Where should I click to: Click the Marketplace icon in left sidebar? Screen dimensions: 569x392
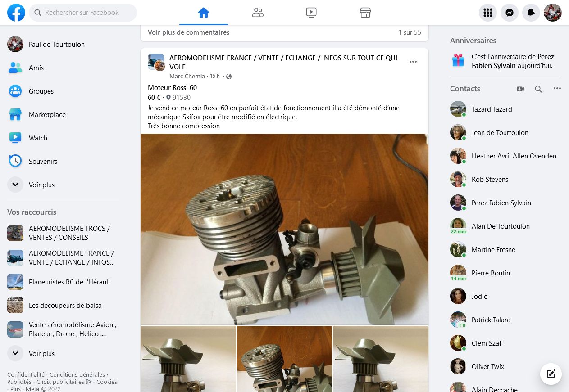(x=15, y=114)
